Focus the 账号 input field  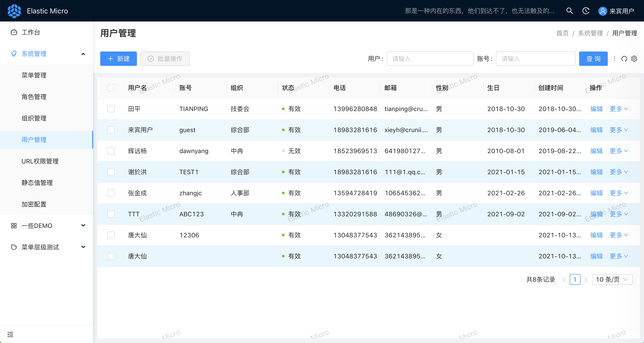pyautogui.click(x=535, y=59)
